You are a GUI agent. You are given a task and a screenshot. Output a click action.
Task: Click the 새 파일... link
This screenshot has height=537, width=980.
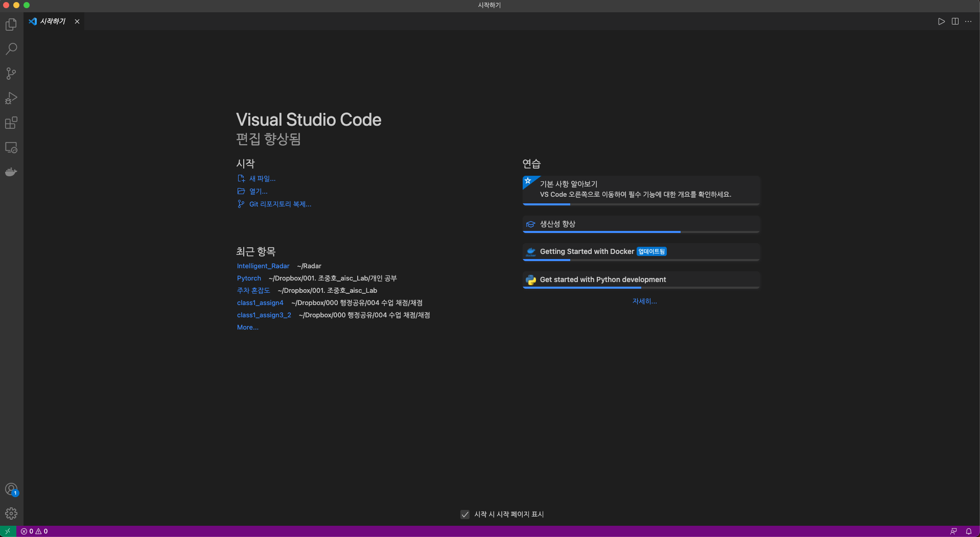pos(262,179)
